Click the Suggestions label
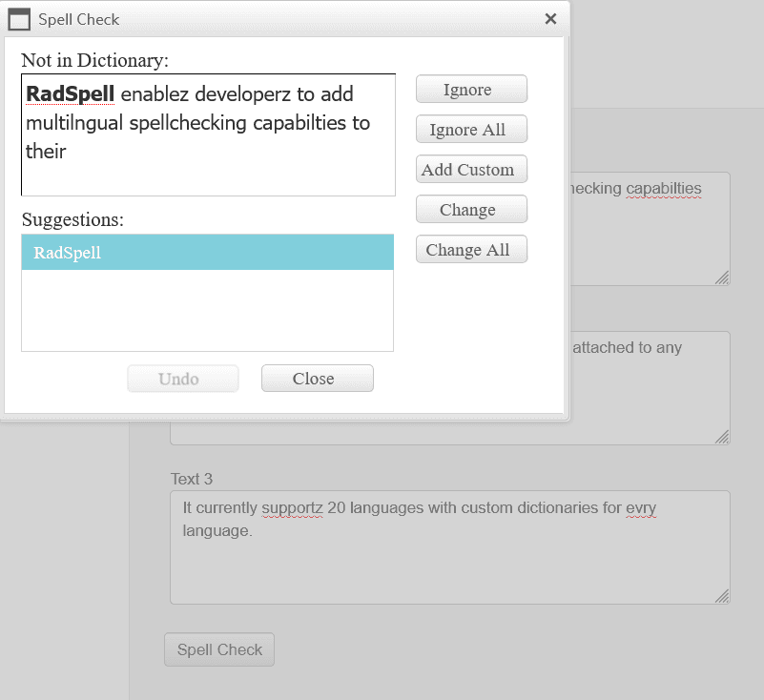Image resolution: width=764 pixels, height=700 pixels. 72,219
